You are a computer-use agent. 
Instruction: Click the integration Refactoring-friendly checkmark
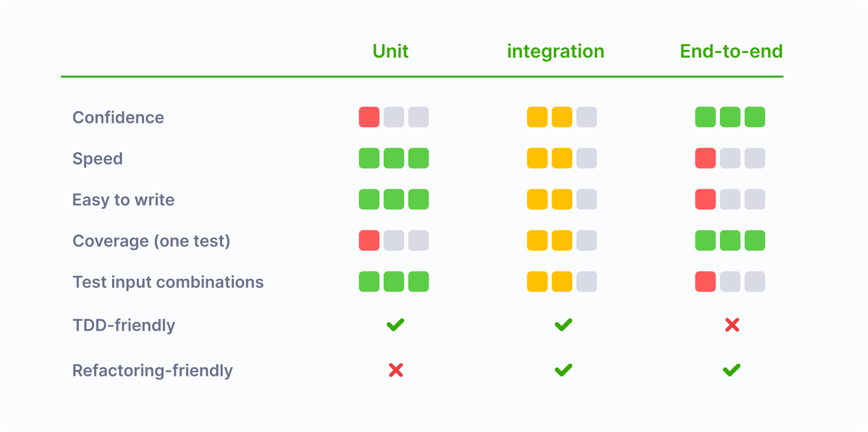(x=564, y=370)
